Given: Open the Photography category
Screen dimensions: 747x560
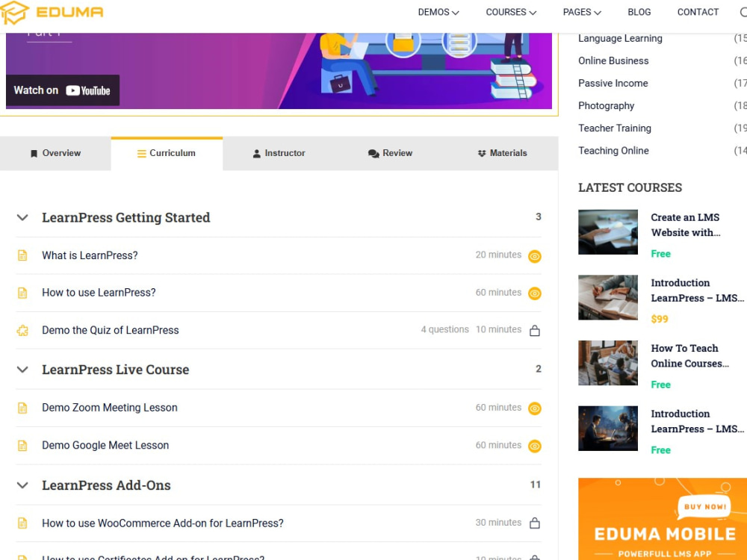Looking at the screenshot, I should pos(606,106).
